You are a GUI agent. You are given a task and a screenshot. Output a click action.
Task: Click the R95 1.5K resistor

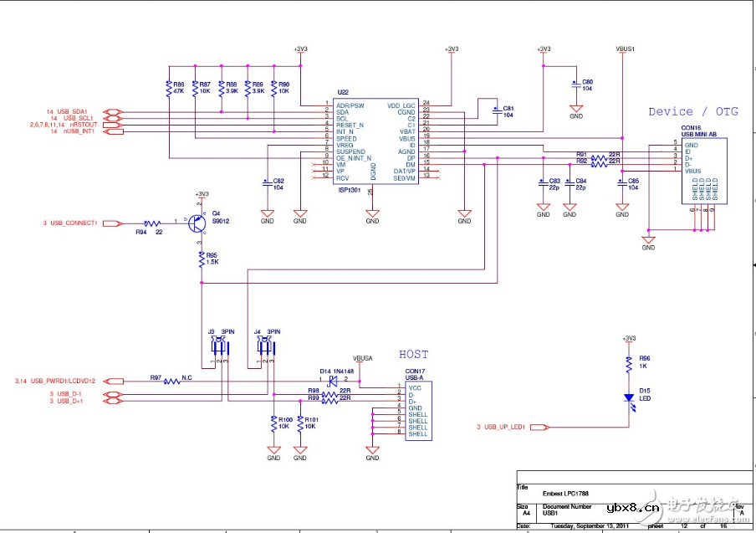pos(201,261)
